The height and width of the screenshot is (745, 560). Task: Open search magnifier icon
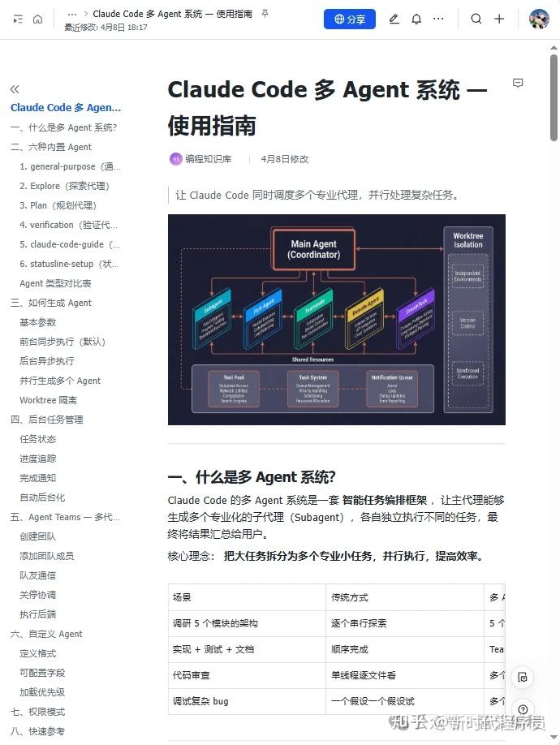pos(476,19)
